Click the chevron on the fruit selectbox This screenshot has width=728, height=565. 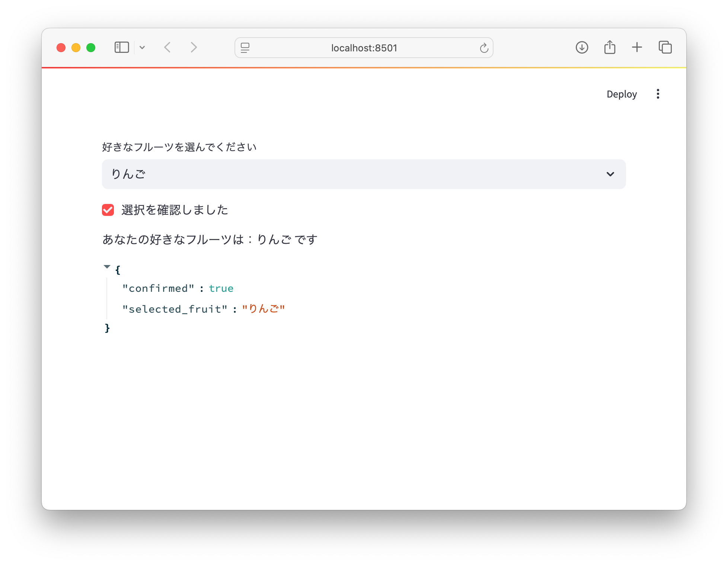610,174
